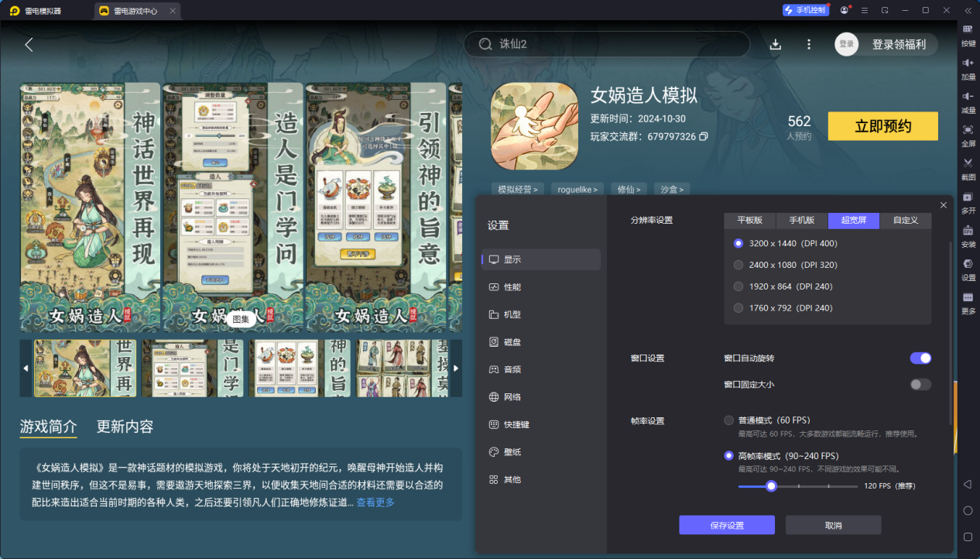Switch to 更新内容 tab

[125, 427]
